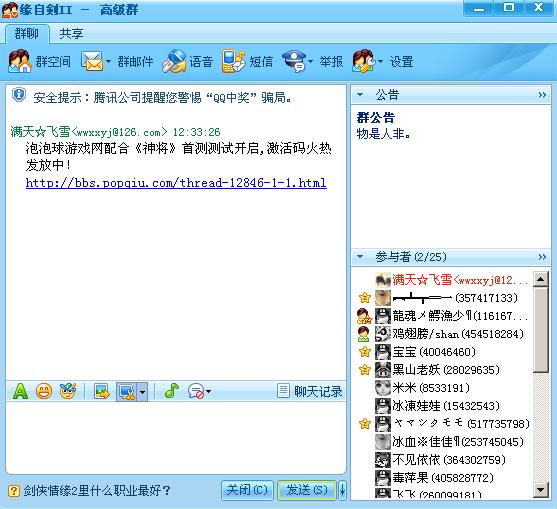Click the 关闭(C) button
The height and width of the screenshot is (509, 557).
(247, 491)
